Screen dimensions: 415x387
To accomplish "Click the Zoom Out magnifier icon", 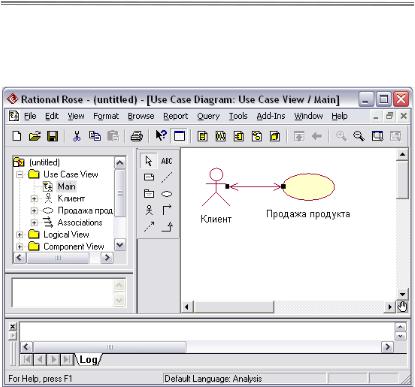I will 359,136.
